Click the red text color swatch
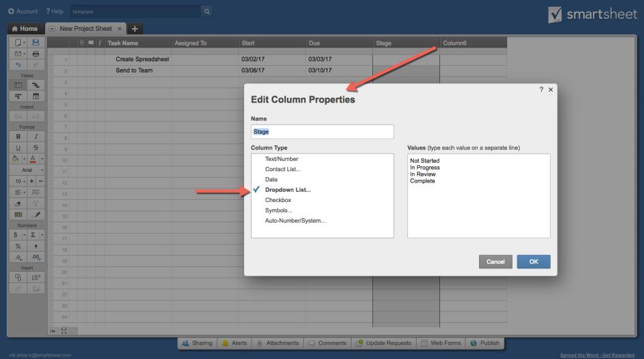This screenshot has height=359, width=644. (32, 159)
